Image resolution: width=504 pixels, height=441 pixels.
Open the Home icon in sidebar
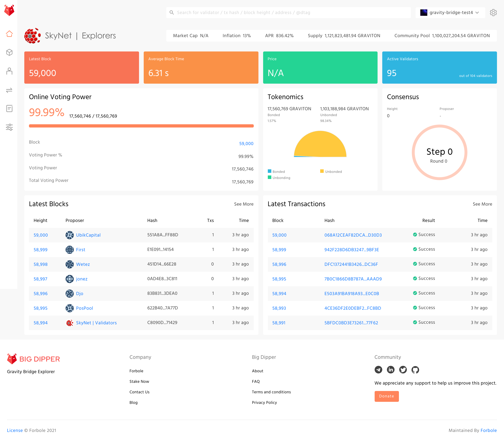(x=9, y=34)
